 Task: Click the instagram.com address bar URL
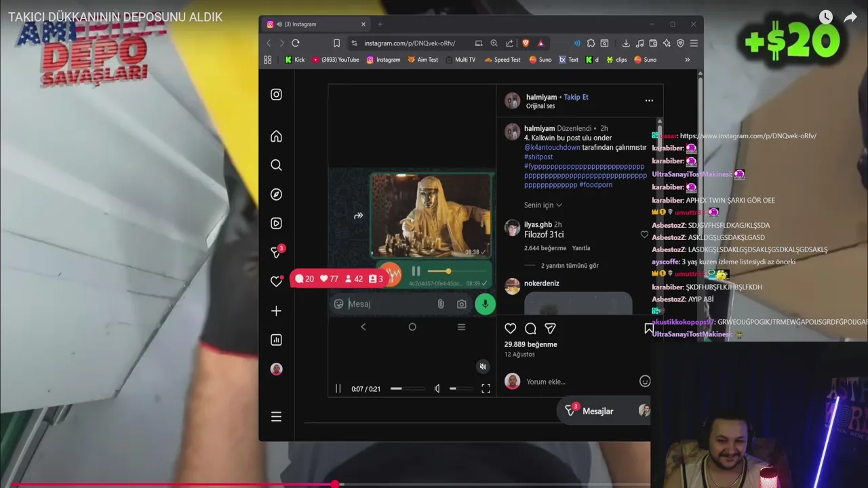(x=410, y=43)
